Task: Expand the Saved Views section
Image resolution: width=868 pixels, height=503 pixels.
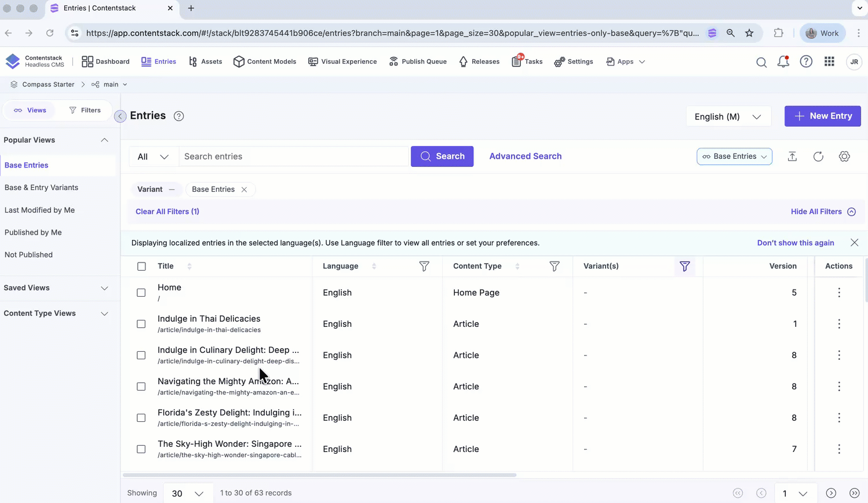Action: click(104, 288)
